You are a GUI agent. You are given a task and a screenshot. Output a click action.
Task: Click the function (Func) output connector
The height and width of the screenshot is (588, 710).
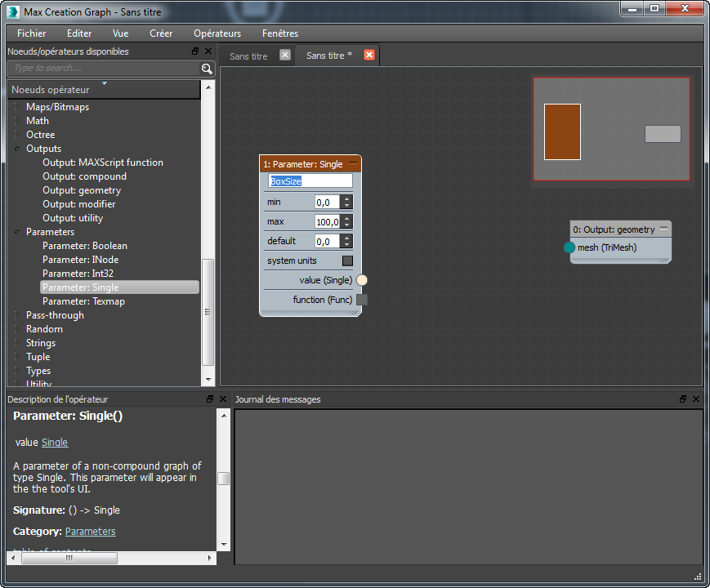click(362, 300)
